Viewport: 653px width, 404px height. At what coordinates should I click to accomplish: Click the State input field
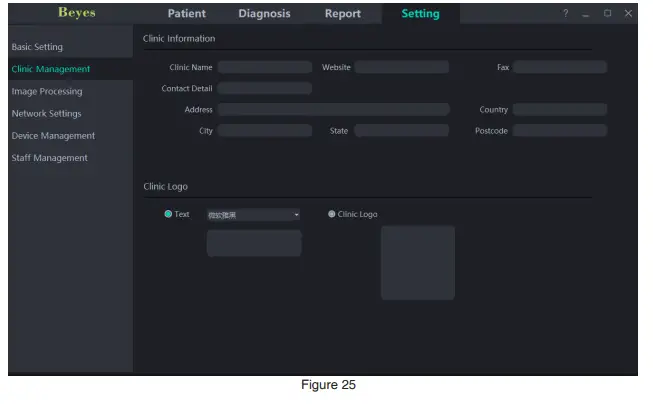click(x=402, y=131)
